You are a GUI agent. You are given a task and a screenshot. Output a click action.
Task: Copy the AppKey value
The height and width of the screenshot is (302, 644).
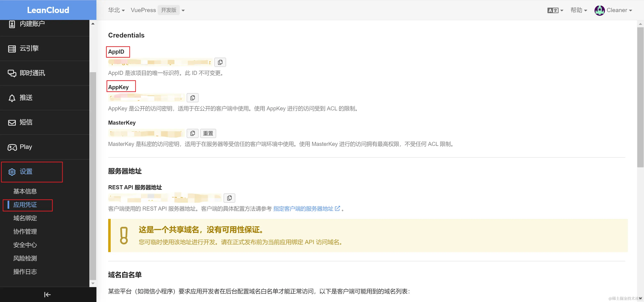pos(193,98)
